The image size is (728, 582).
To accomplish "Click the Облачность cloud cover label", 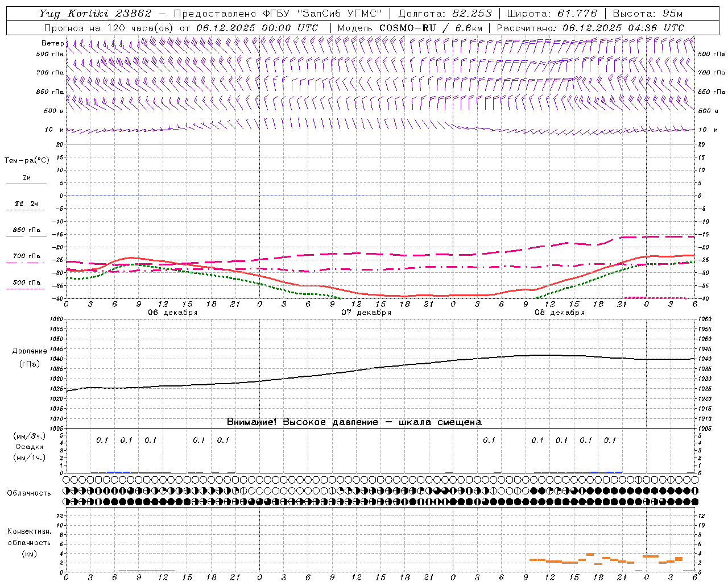I will 29,493.
